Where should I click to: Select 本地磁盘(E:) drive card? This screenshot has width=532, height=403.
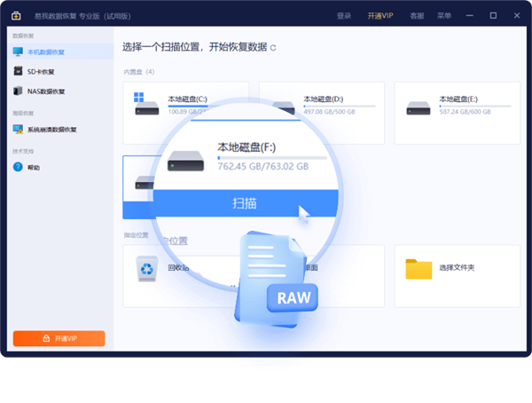tap(457, 113)
